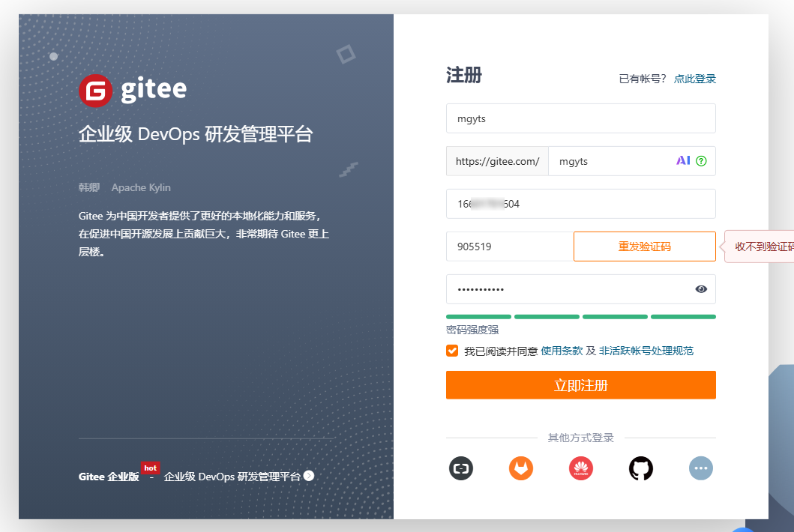
Task: Focus the verification code field 905519
Action: click(509, 247)
